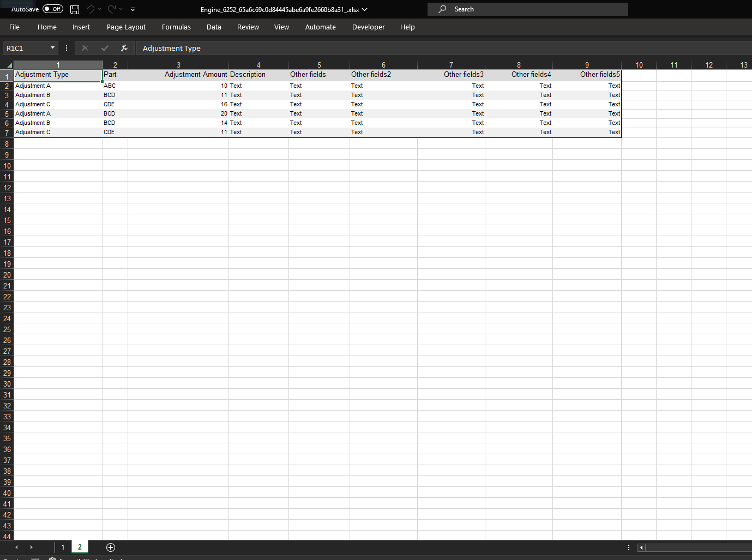Viewport: 752px width, 560px height.
Task: Click the Redo icon
Action: (x=112, y=9)
